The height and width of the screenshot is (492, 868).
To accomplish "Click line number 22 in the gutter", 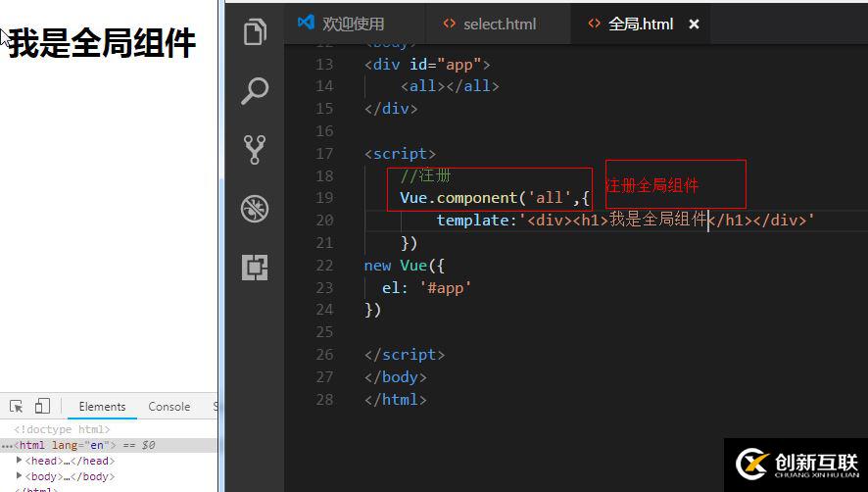I will tap(324, 266).
